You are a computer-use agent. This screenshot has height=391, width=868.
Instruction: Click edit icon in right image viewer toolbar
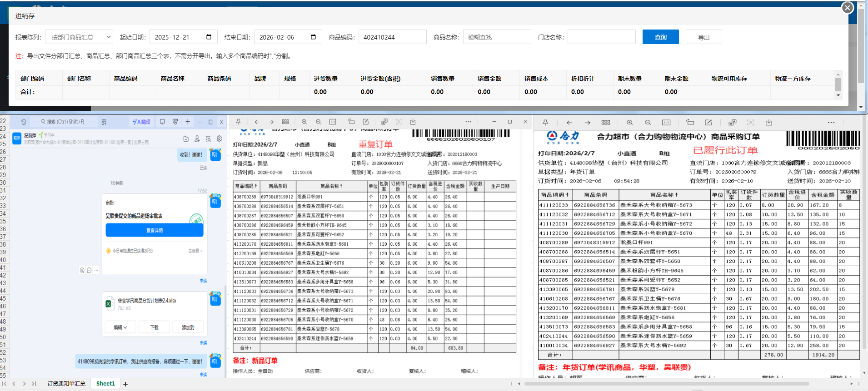708,122
